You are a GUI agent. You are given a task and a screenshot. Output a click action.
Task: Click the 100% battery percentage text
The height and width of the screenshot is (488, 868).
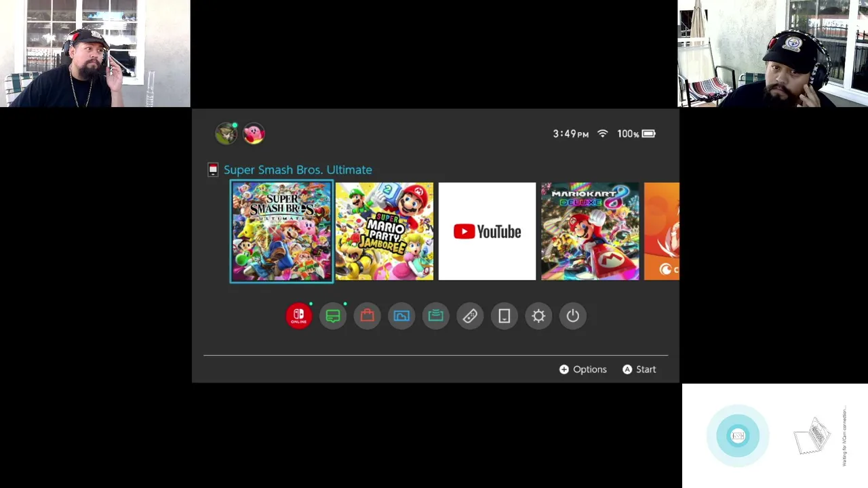coord(628,134)
